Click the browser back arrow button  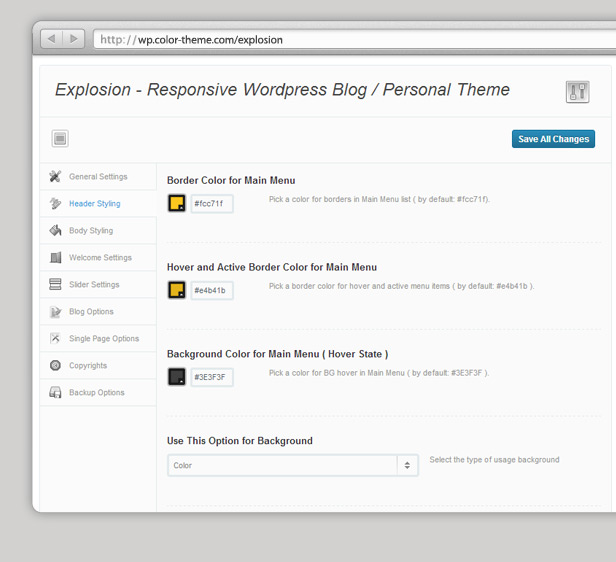pos(51,39)
